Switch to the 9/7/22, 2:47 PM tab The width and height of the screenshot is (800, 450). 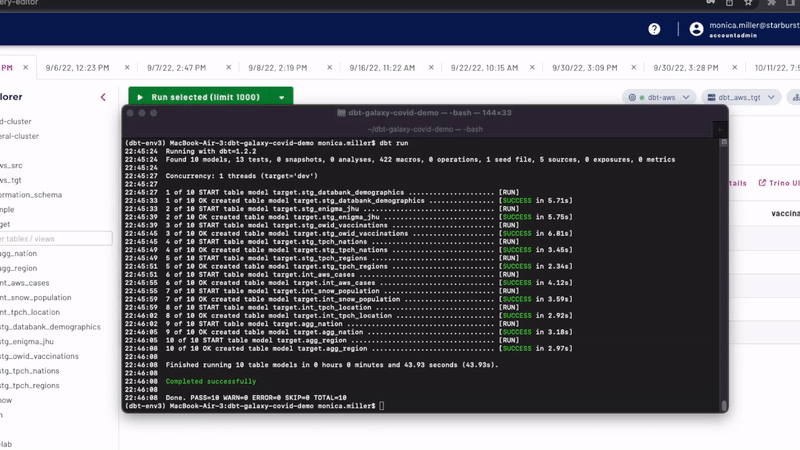(177, 68)
